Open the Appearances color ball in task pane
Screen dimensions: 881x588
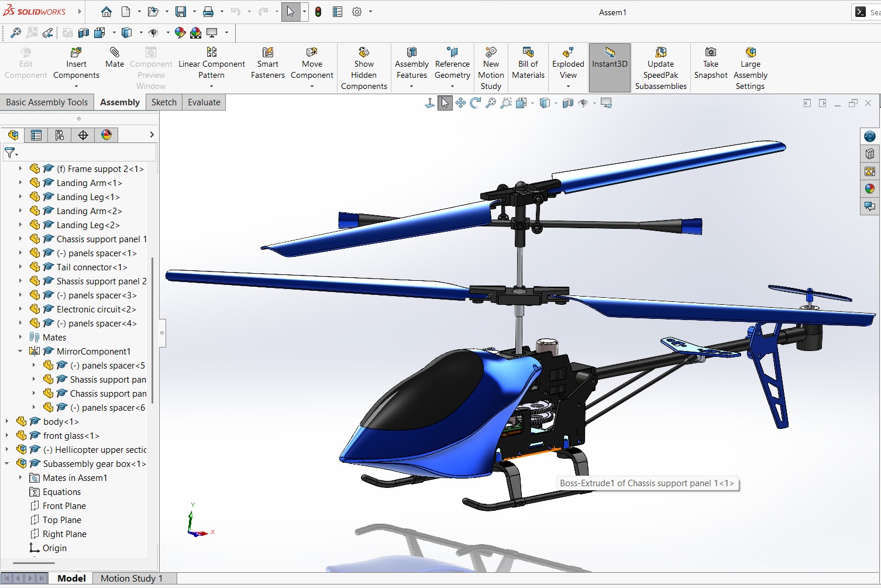click(x=869, y=188)
